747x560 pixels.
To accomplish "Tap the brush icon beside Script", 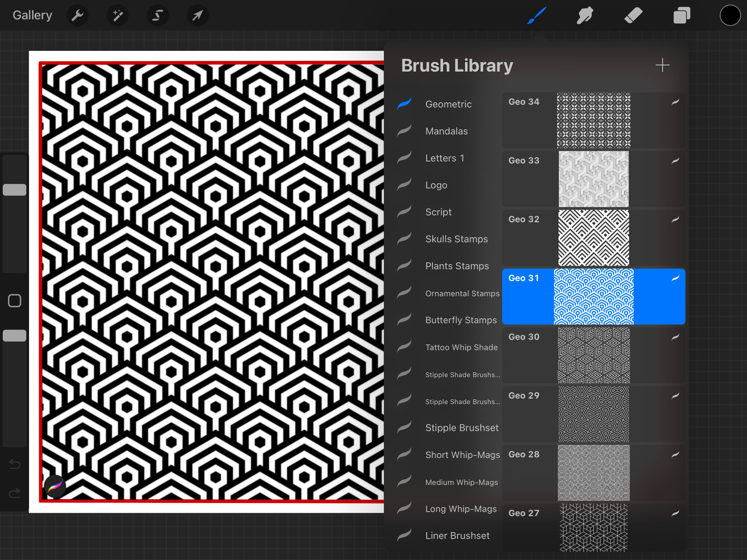I will (404, 211).
